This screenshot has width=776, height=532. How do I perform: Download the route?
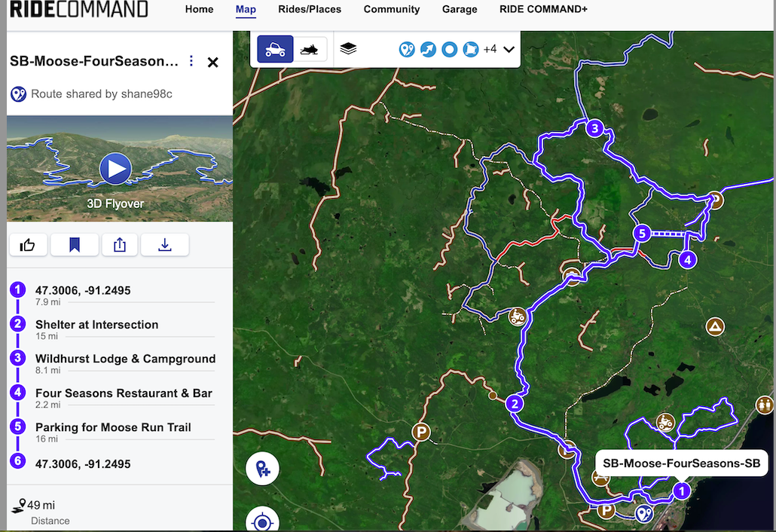click(165, 245)
